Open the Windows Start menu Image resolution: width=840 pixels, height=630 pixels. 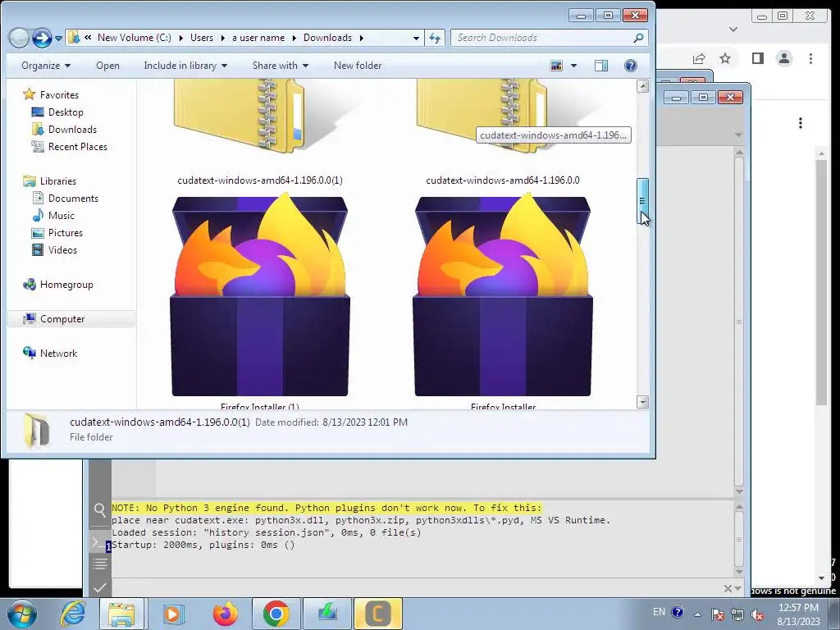point(21,614)
